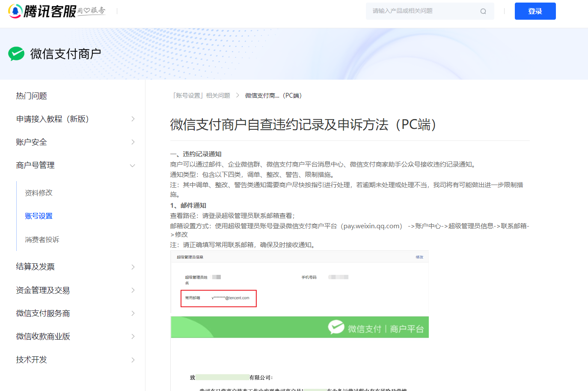Click the WeChat Pay merchant green logo

point(16,54)
